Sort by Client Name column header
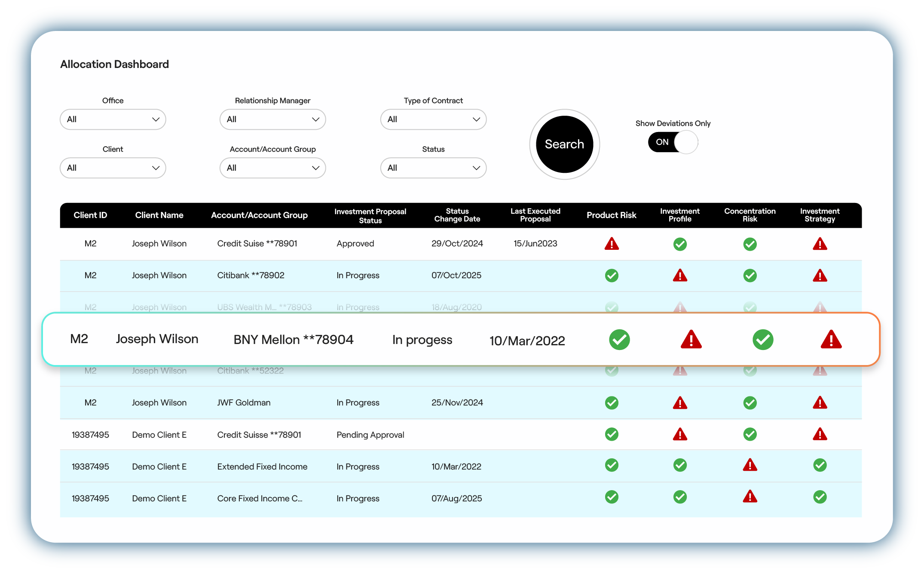 pyautogui.click(x=159, y=215)
